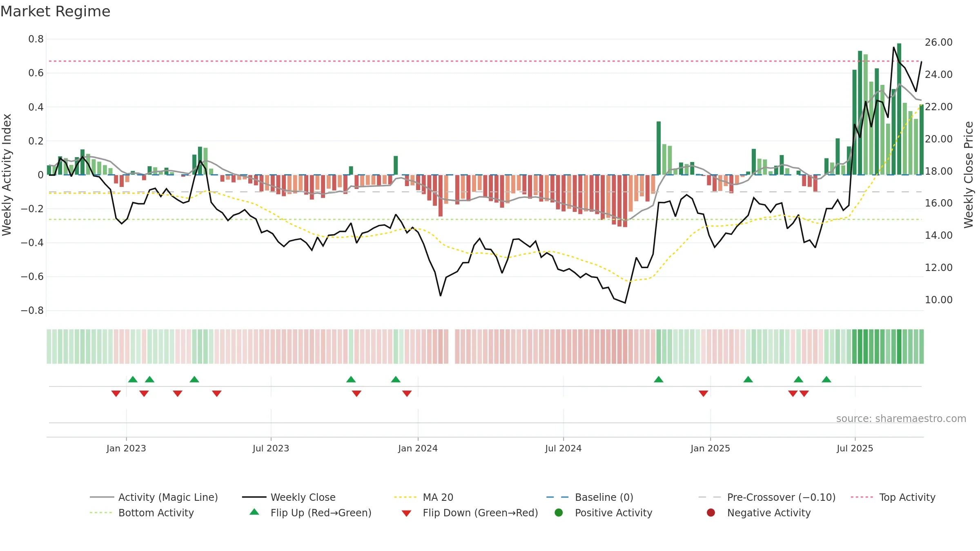Select the Flip Down marker just before Jan 2025
Screen dimensions: 980x551
point(703,393)
